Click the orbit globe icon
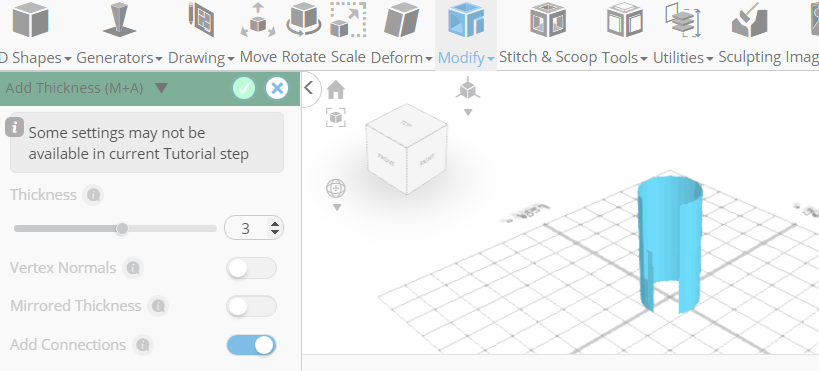The height and width of the screenshot is (371, 819). click(336, 188)
